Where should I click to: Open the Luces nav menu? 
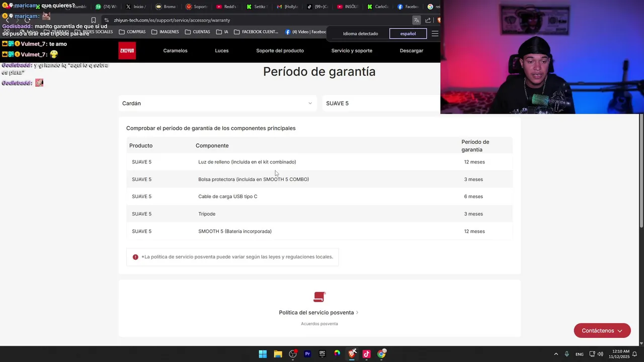pos(222,51)
